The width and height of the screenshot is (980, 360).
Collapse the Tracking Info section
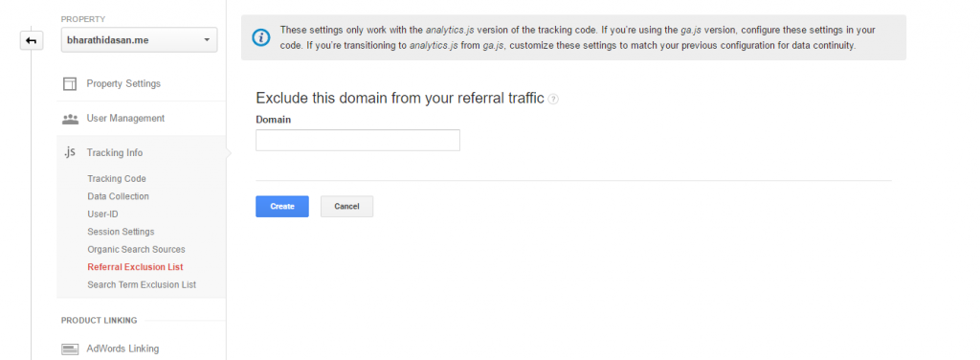pos(115,152)
